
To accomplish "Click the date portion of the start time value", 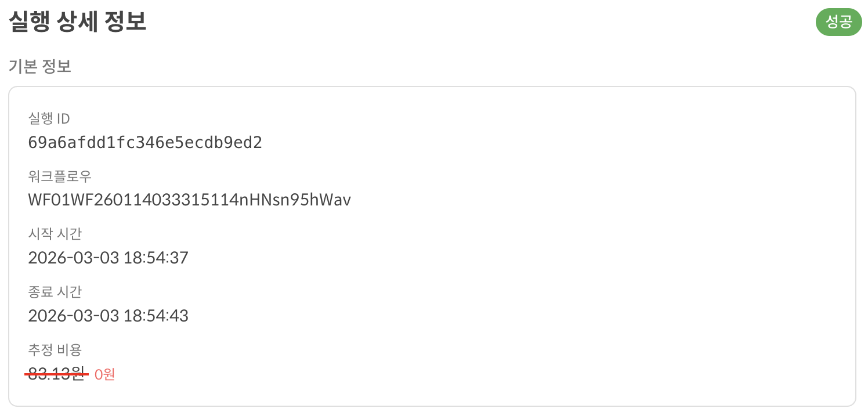I will tap(74, 258).
